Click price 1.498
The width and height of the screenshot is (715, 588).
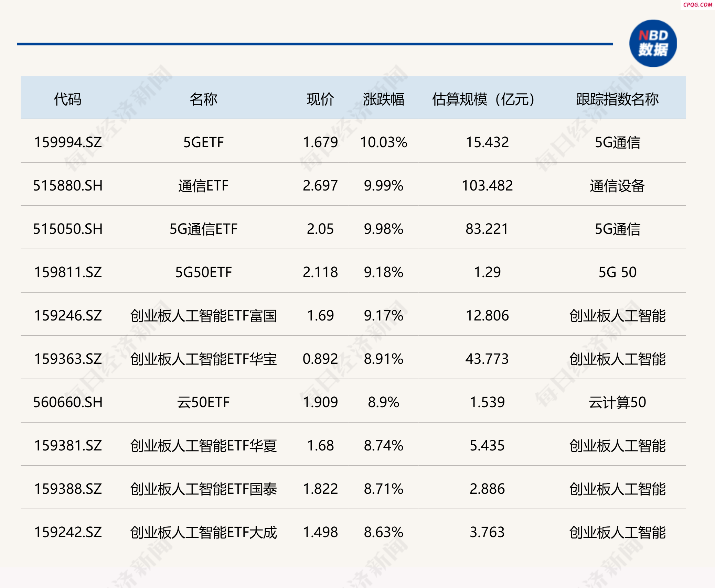tap(320, 532)
